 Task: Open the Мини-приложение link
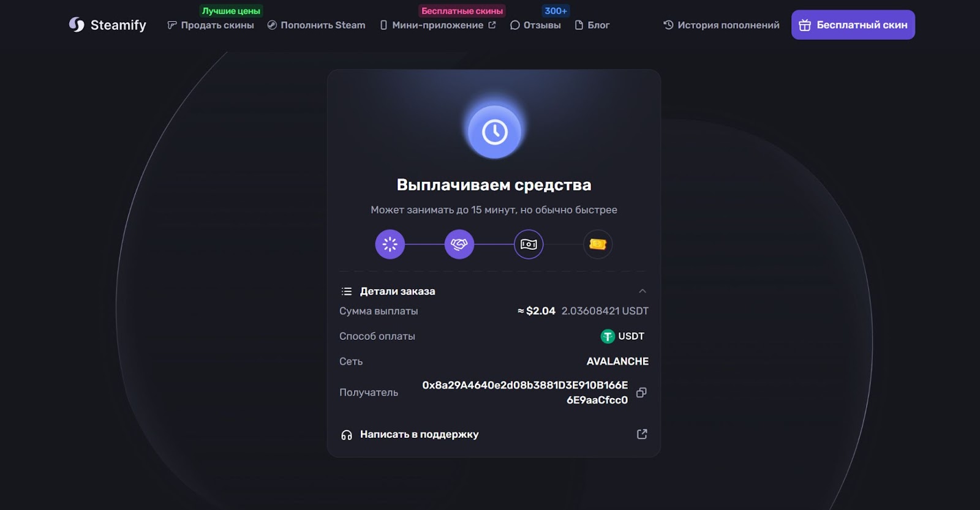click(x=438, y=25)
